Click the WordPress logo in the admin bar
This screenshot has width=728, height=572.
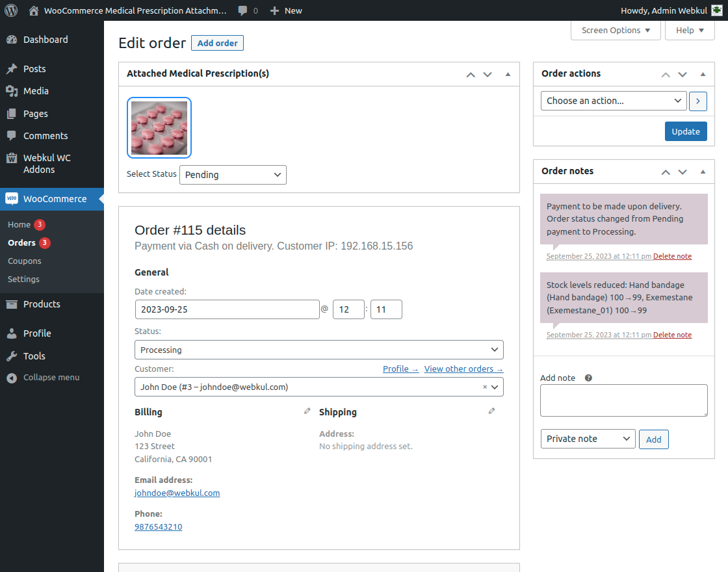point(10,10)
